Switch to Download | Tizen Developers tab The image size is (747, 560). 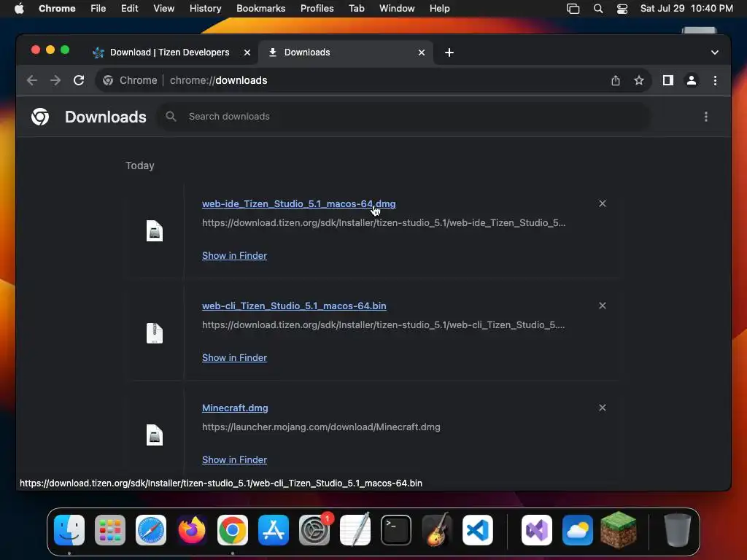pos(169,52)
